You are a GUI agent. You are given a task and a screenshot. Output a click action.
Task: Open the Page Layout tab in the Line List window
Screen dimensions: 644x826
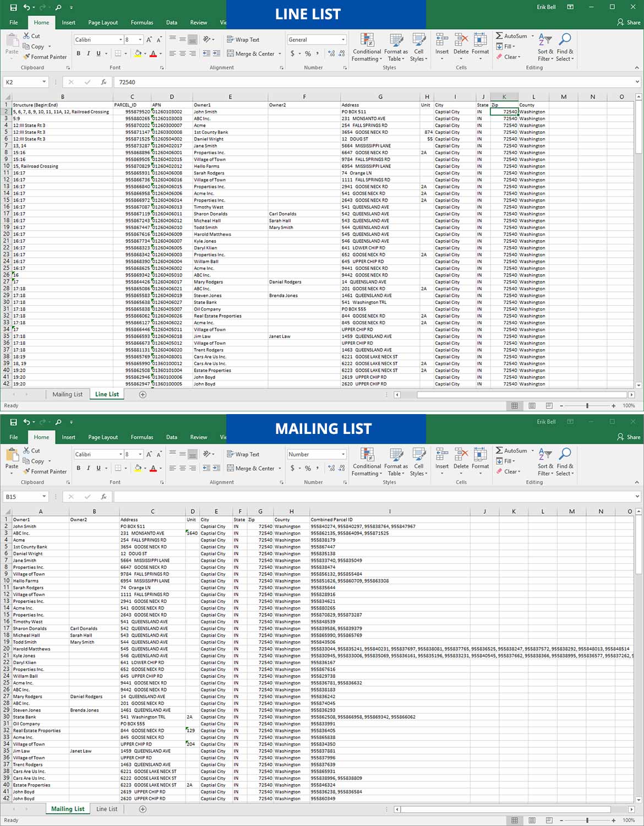point(103,23)
